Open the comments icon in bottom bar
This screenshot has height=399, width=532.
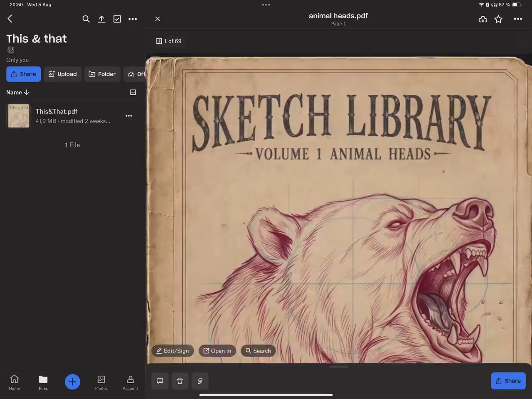click(160, 381)
